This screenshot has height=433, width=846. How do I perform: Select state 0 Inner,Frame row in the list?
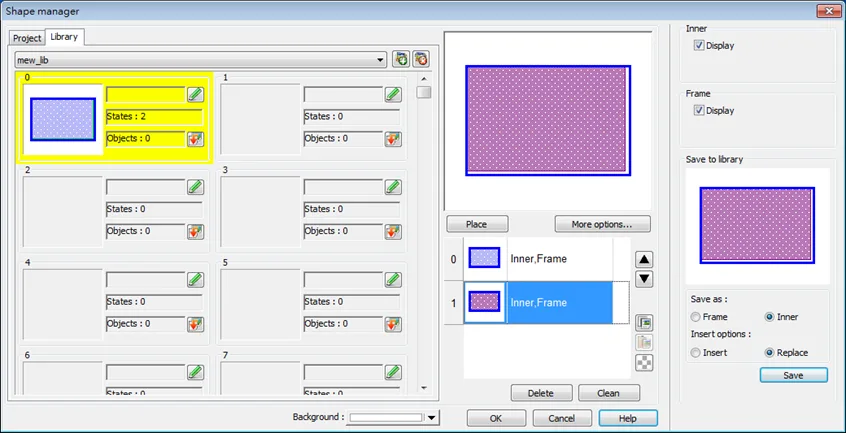tap(538, 259)
